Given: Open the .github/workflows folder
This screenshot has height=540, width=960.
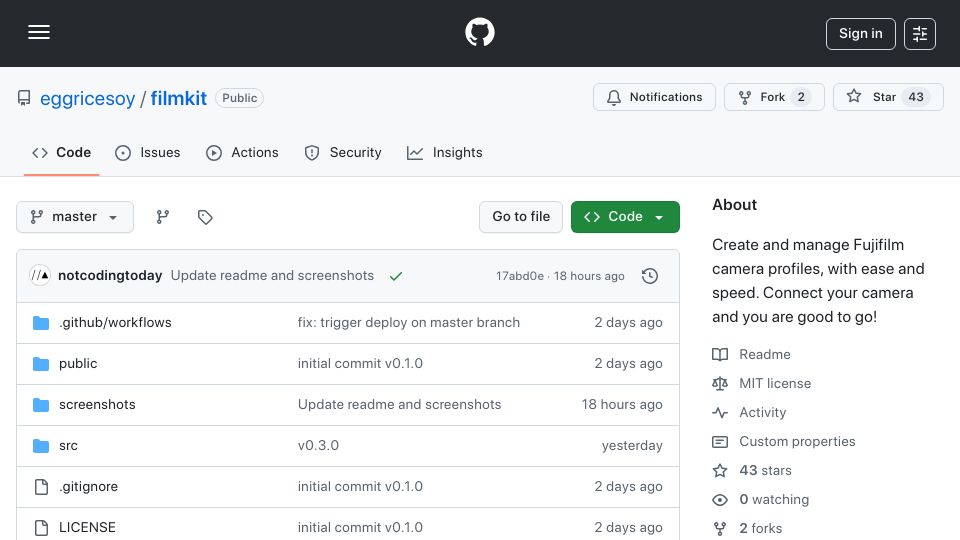Looking at the screenshot, I should point(115,323).
